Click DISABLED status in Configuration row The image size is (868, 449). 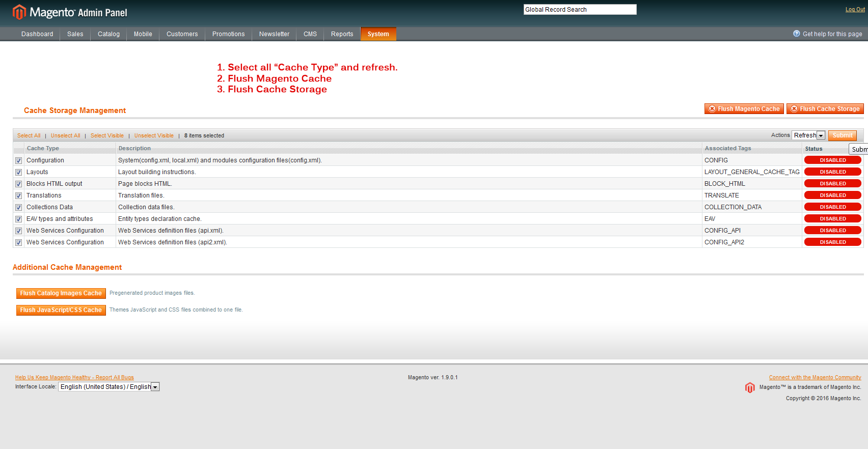tap(833, 160)
